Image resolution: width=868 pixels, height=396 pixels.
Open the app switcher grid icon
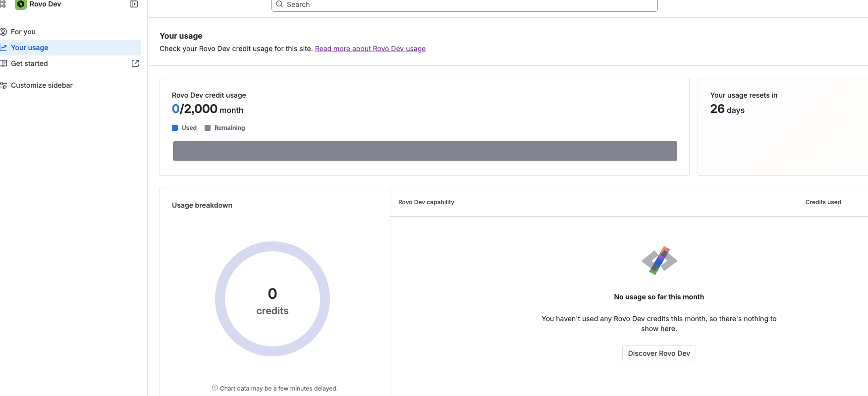point(2,4)
